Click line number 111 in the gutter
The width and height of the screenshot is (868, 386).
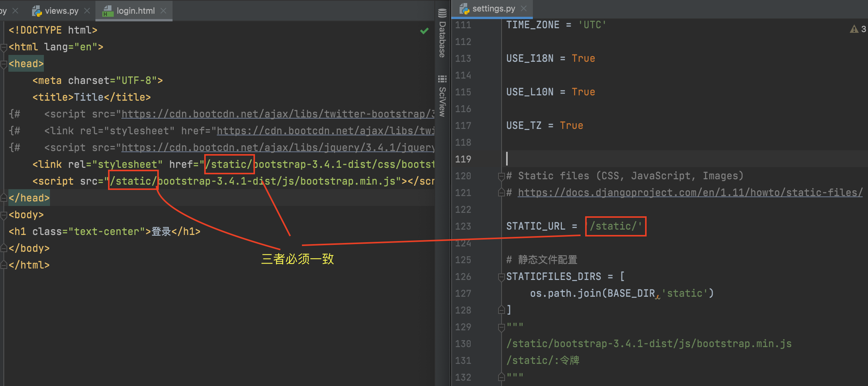pos(463,25)
